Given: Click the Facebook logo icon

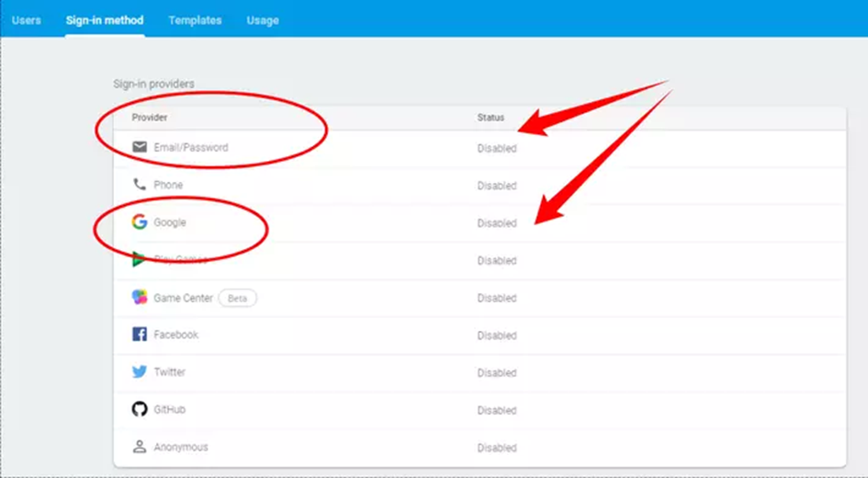Looking at the screenshot, I should point(140,335).
